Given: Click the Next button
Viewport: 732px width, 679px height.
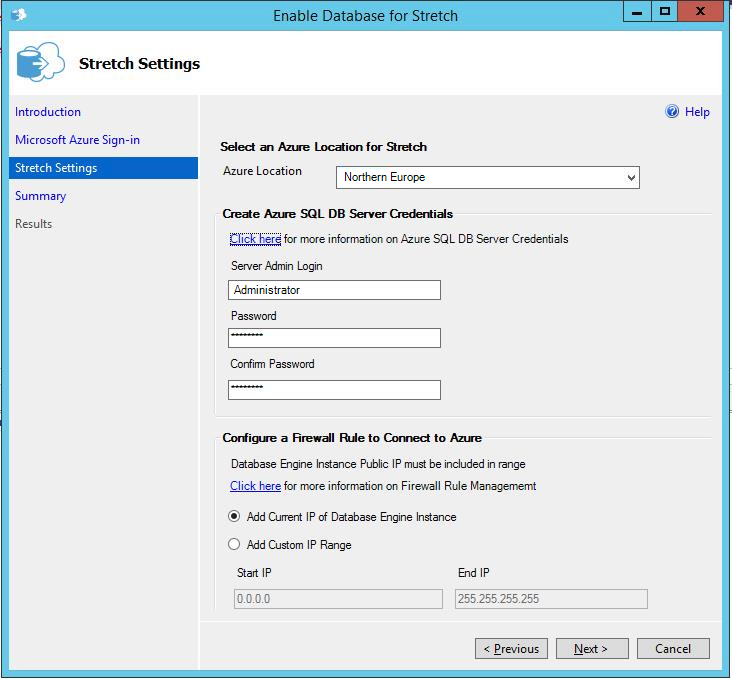Looking at the screenshot, I should coord(592,649).
